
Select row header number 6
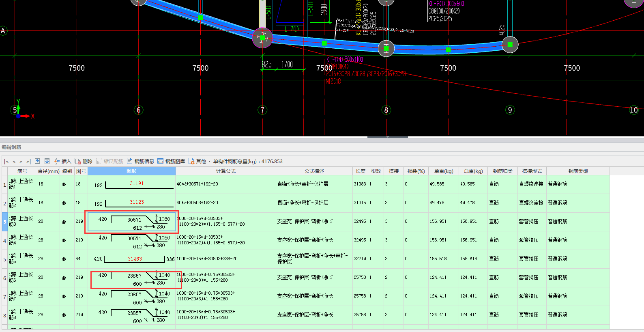click(x=5, y=278)
